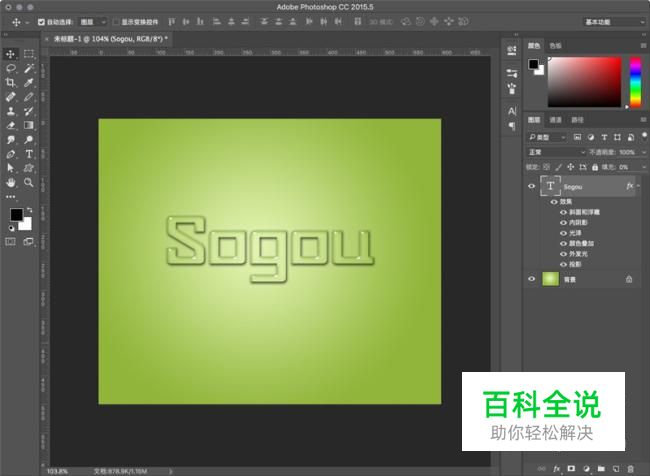Reset to default foreground and background colors
Screen dimensions: 650x476
(x=11, y=228)
